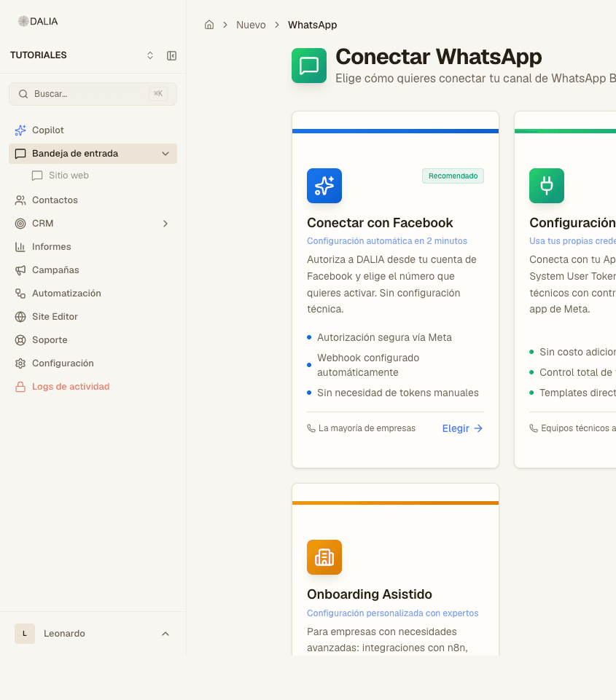
Task: Open the Sitio web inbox
Action: coord(69,176)
